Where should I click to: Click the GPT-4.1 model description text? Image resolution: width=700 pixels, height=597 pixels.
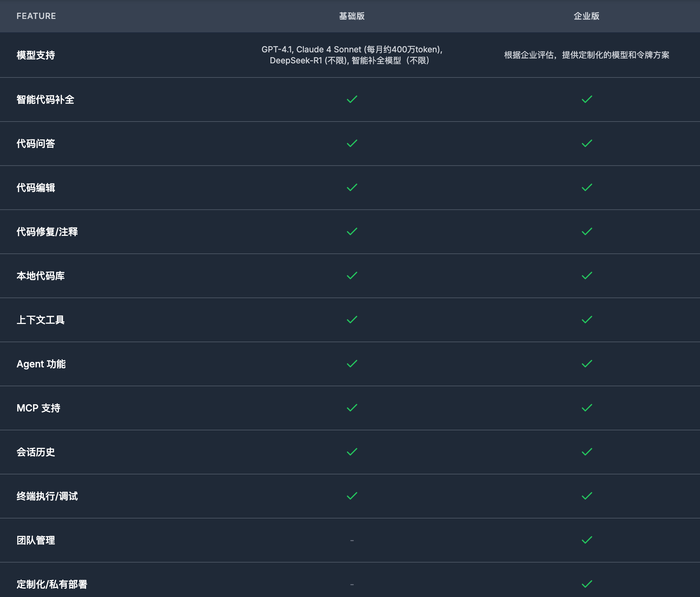(x=352, y=55)
